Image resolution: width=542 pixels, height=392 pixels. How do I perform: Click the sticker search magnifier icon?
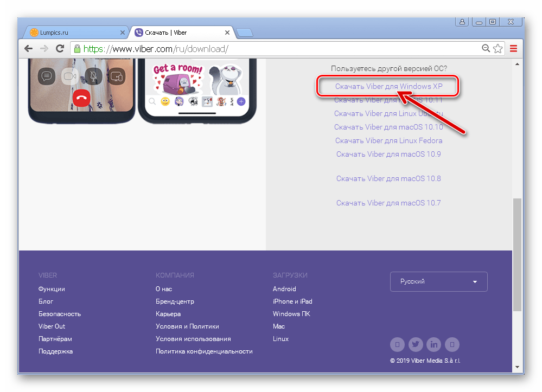tap(152, 101)
